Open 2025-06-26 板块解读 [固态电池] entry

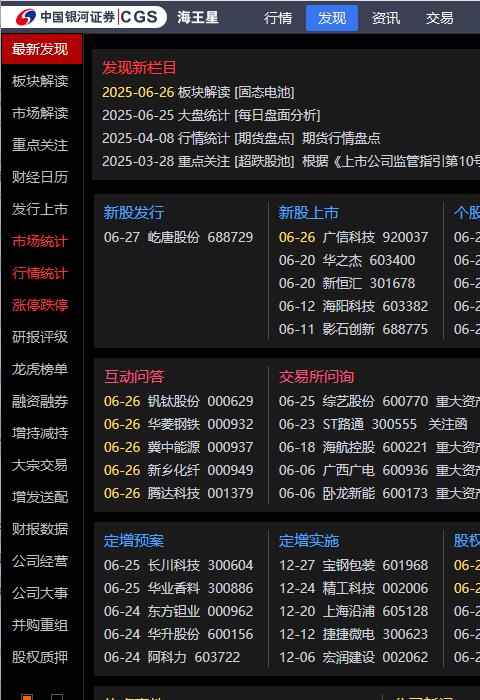click(x=198, y=92)
